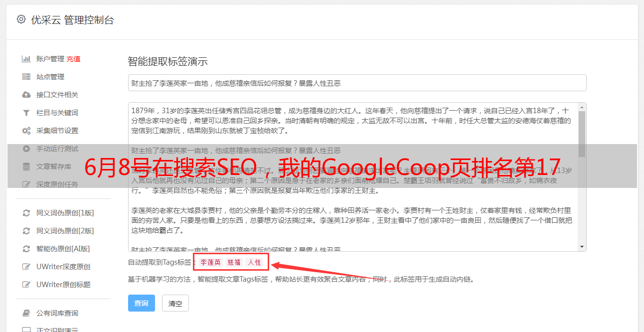This screenshot has height=332, width=644.
Task: Open 同义词伪原创[1版] page
Action: click(x=65, y=213)
